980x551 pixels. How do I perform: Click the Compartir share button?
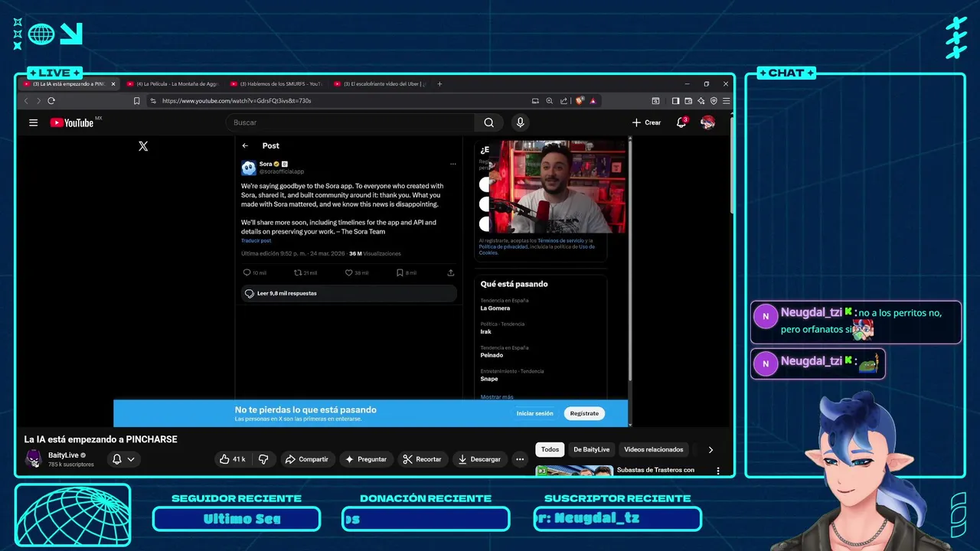point(306,459)
